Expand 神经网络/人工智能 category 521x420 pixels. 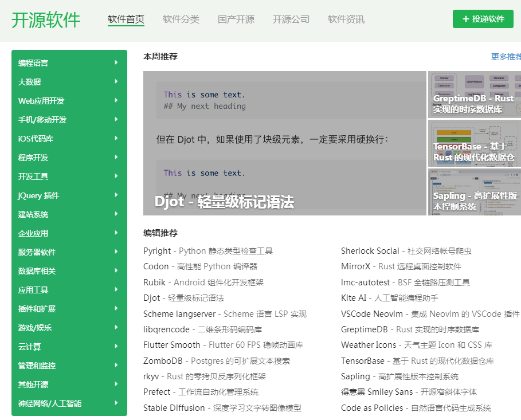coord(116,403)
